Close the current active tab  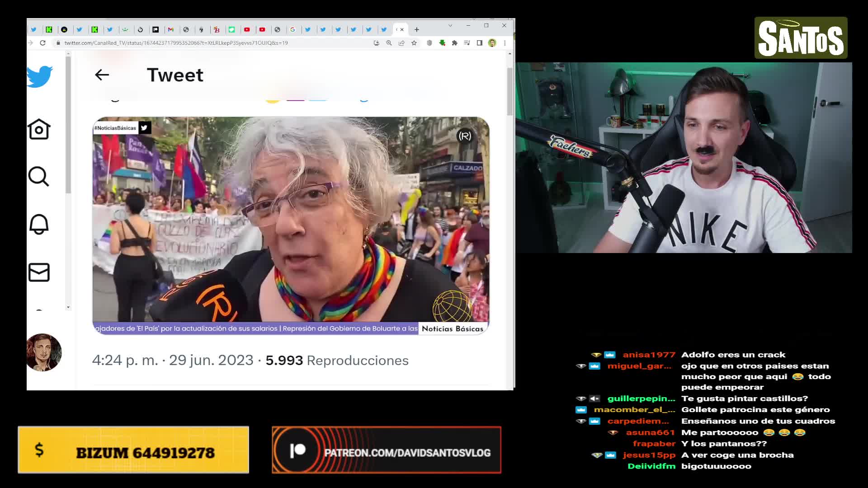(402, 30)
